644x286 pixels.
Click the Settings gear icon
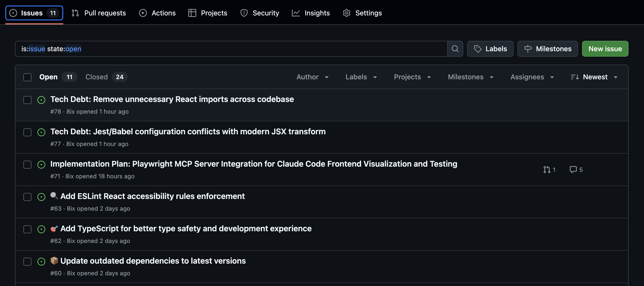pos(346,13)
